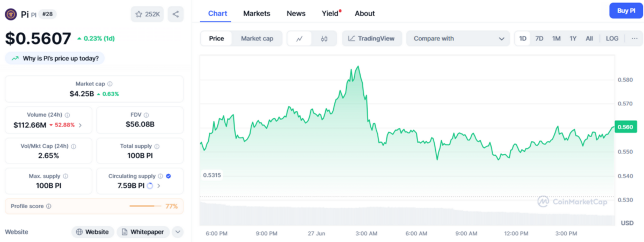
Task: Toggle LOG scale on chart
Action: [x=612, y=39]
